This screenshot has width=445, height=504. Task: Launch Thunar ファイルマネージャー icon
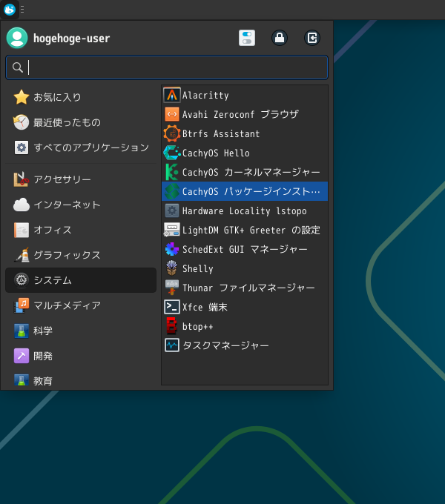172,288
